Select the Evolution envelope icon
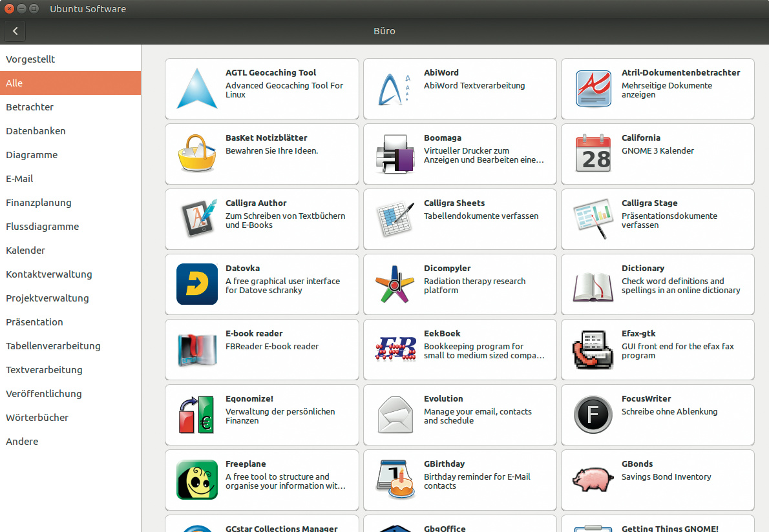The image size is (769, 532). 395,414
